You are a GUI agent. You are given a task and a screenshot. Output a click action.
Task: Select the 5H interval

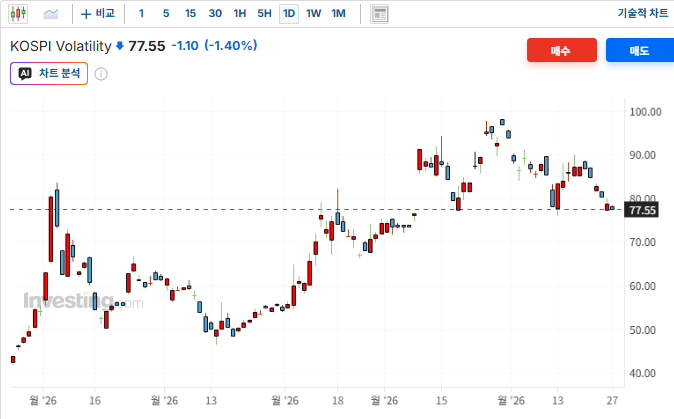coord(264,14)
